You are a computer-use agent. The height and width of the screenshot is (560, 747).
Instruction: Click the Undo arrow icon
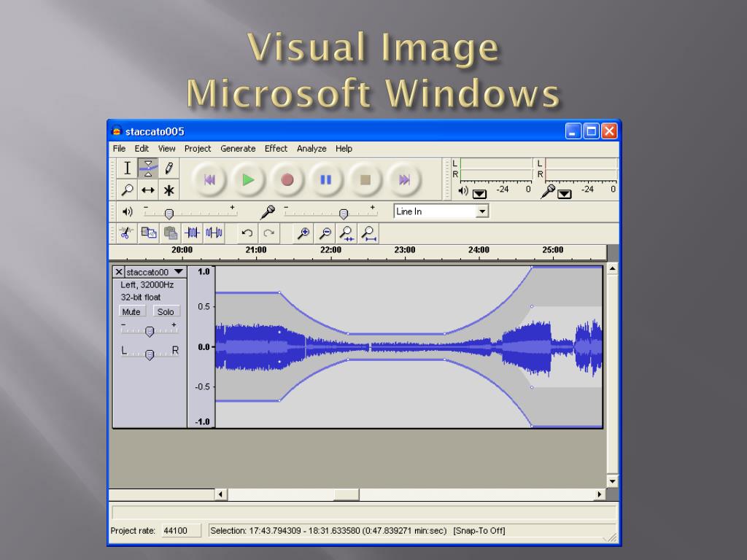click(x=247, y=233)
